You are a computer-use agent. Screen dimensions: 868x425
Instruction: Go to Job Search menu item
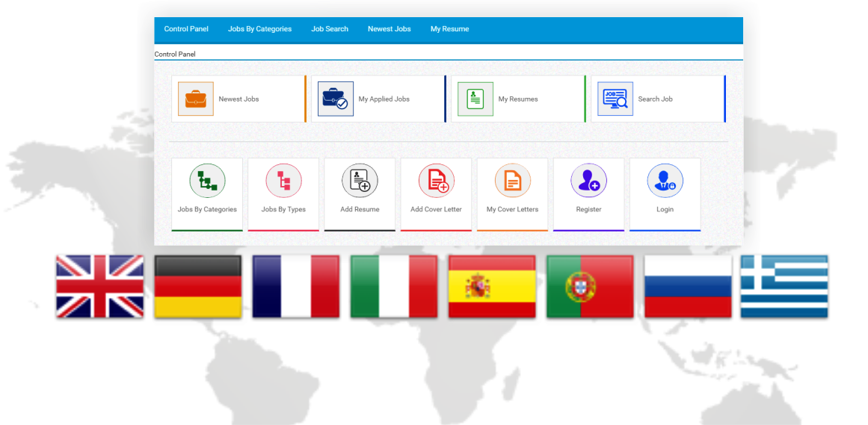[330, 29]
